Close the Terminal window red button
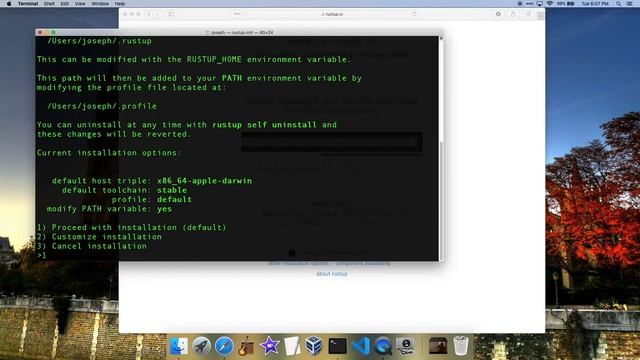640x360 pixels. tap(40, 32)
